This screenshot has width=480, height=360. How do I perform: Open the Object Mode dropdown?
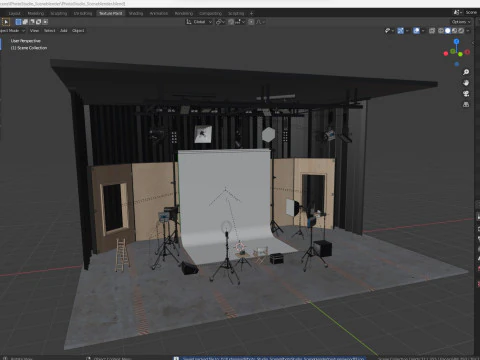coord(12,31)
